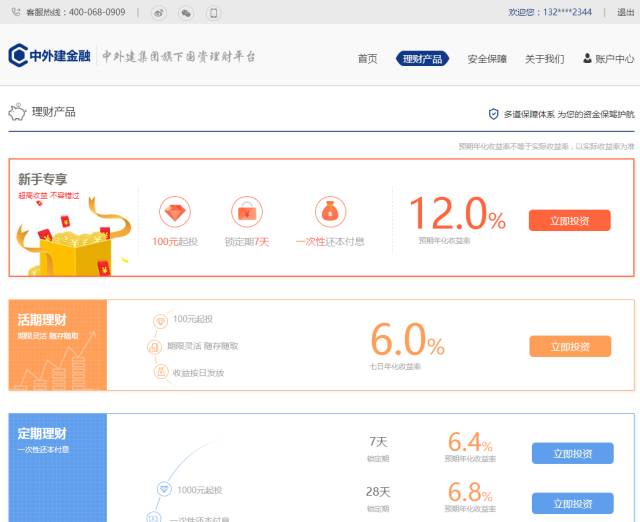Click the gift box image in 新手专享
The width and height of the screenshot is (640, 522).
(73, 238)
